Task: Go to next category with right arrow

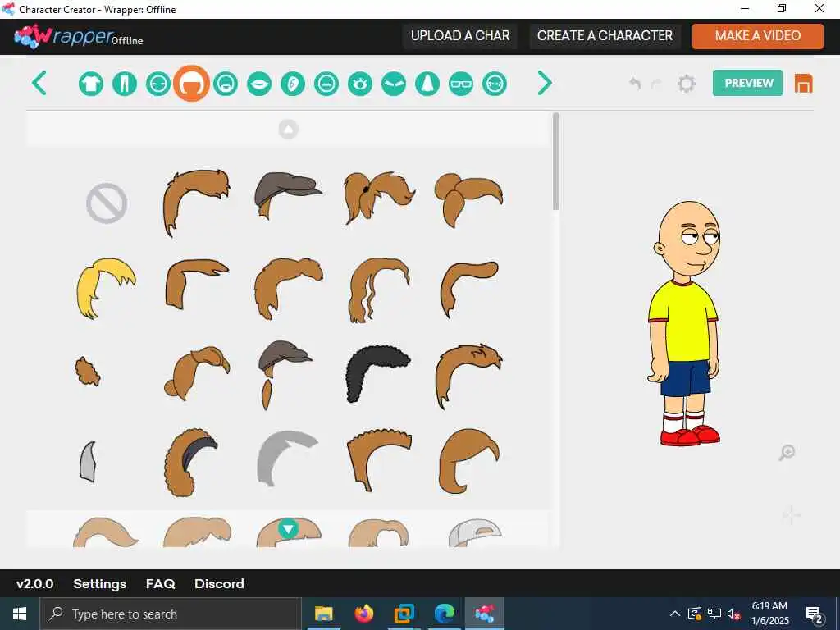Action: (x=545, y=83)
